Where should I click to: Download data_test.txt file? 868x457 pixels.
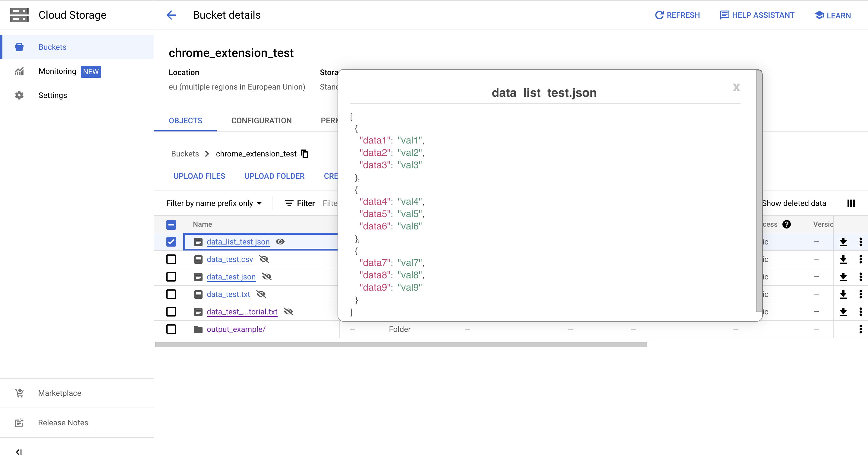pos(843,295)
